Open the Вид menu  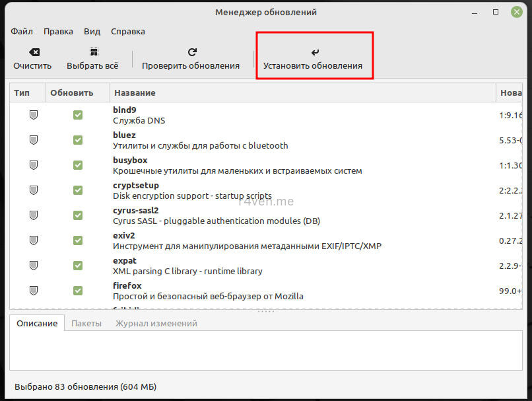pyautogui.click(x=92, y=31)
